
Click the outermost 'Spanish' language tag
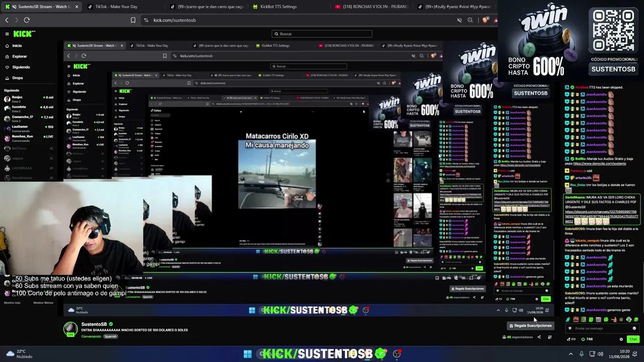pos(111,336)
